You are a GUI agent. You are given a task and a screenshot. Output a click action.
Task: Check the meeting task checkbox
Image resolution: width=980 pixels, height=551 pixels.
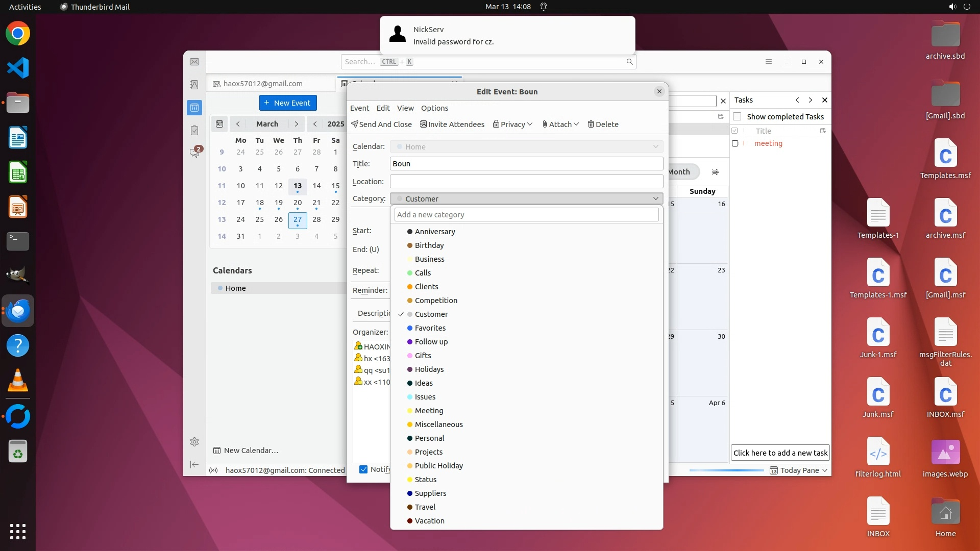coord(735,143)
